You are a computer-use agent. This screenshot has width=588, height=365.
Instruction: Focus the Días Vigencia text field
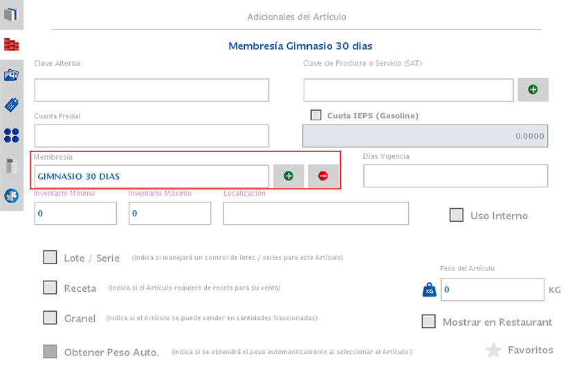(x=455, y=176)
